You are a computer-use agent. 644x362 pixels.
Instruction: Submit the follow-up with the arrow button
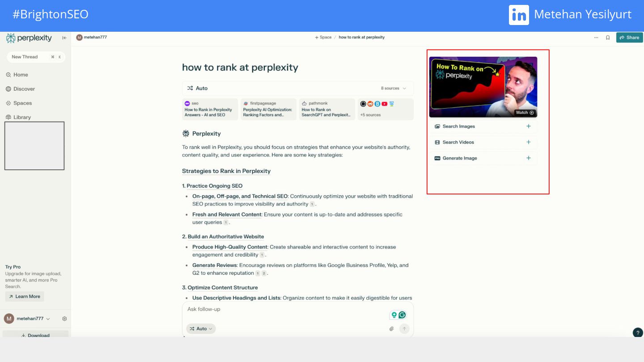pos(404,329)
